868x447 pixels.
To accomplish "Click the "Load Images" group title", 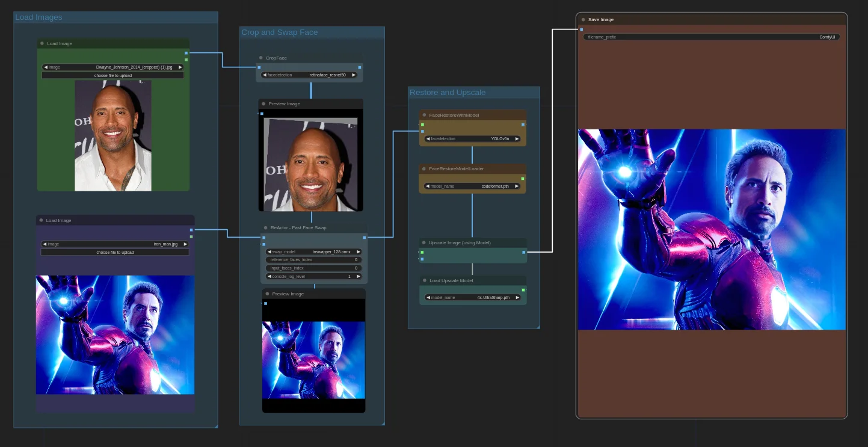I will point(38,17).
